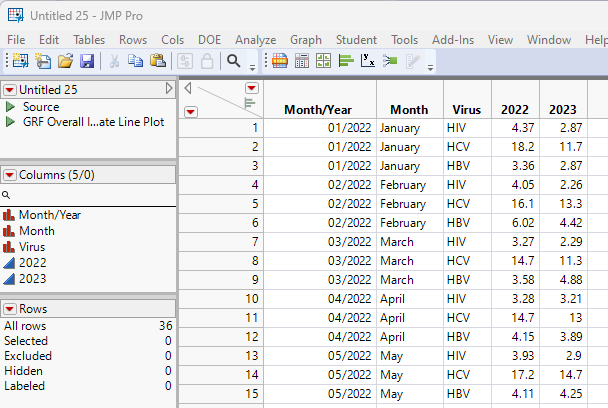Click the Selected rows count entry

(88, 341)
